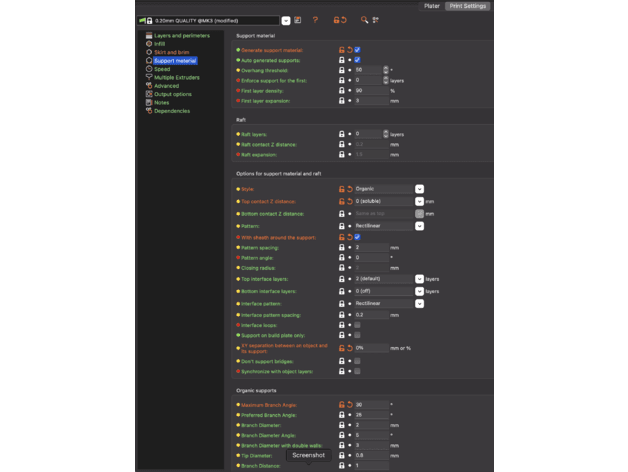Switch to the Plater tab
Image resolution: width=628 pixels, height=472 pixels.
point(432,6)
